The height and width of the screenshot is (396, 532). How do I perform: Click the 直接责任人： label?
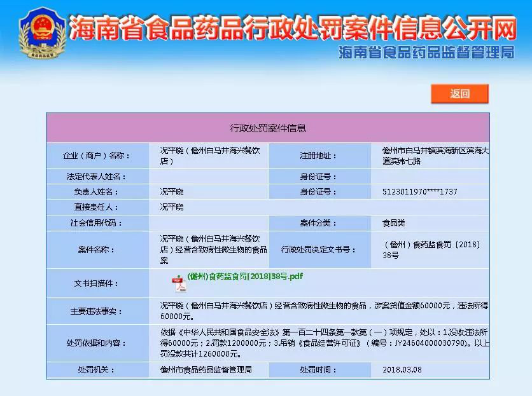click(96, 207)
